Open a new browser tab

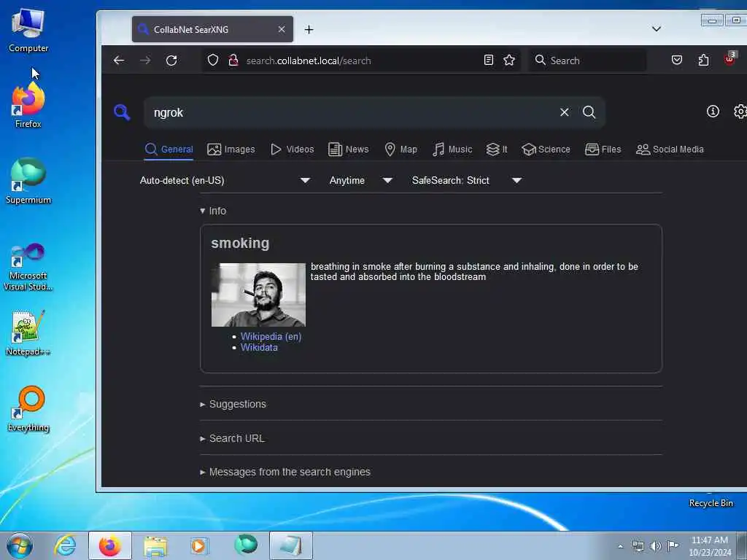(309, 29)
